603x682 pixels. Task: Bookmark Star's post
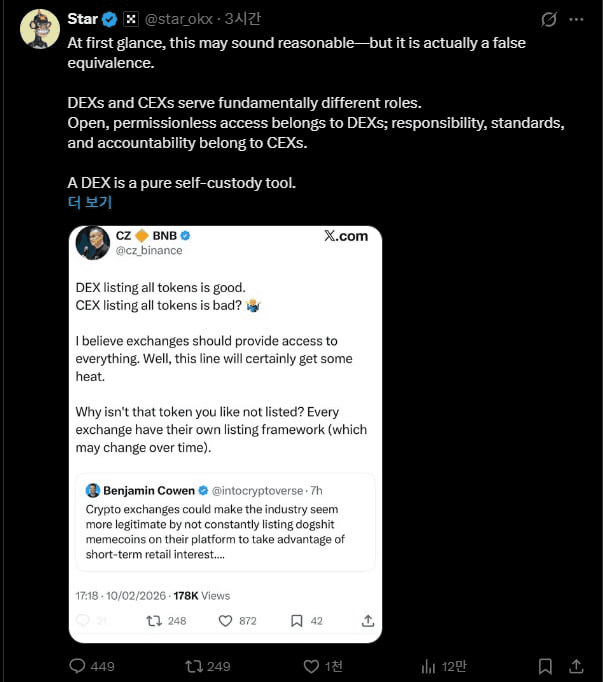544,666
